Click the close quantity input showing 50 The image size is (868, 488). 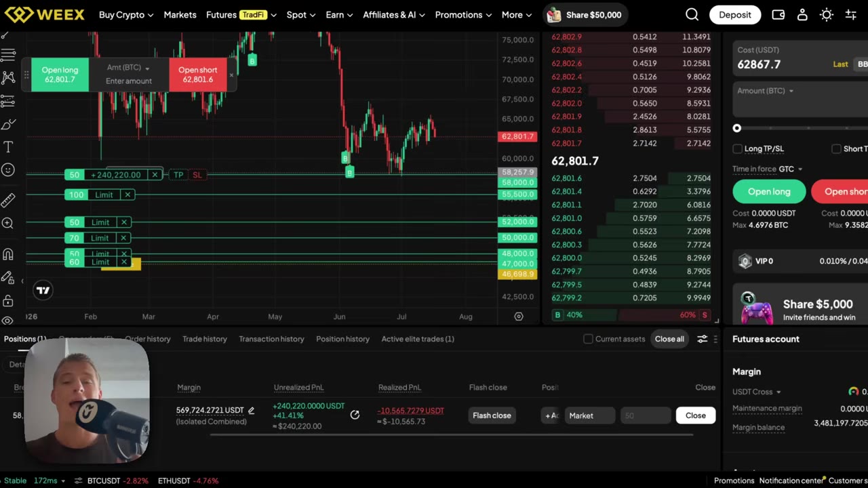click(x=645, y=415)
